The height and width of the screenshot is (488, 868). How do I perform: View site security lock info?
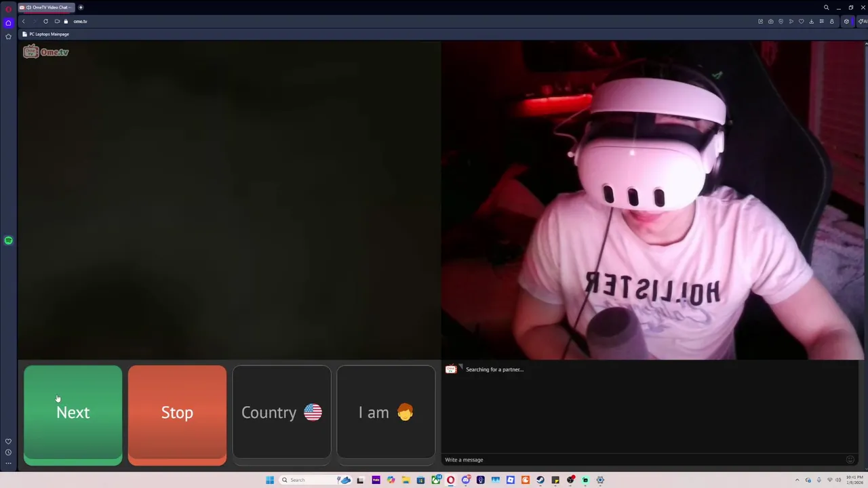66,21
